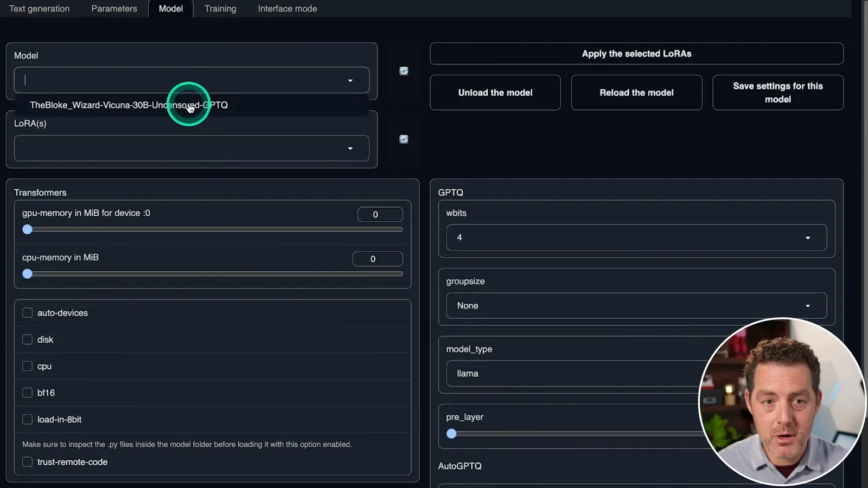868x488 pixels.
Task: Focus the cpu-memory in MiB value field
Action: (378, 259)
